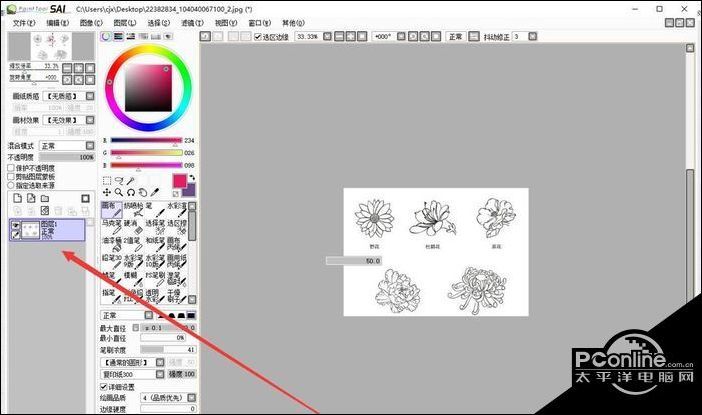Adjust the 最小直径 slider
702x415 pixels.
(x=163, y=338)
